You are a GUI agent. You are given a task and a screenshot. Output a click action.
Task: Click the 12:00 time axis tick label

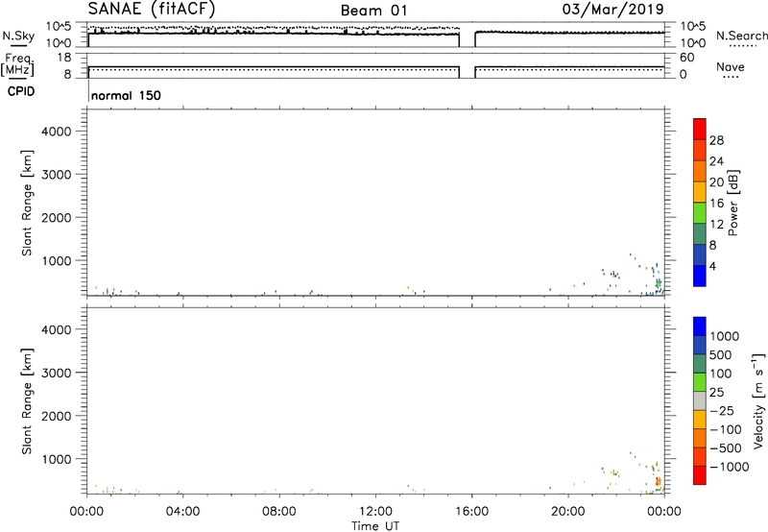point(375,512)
